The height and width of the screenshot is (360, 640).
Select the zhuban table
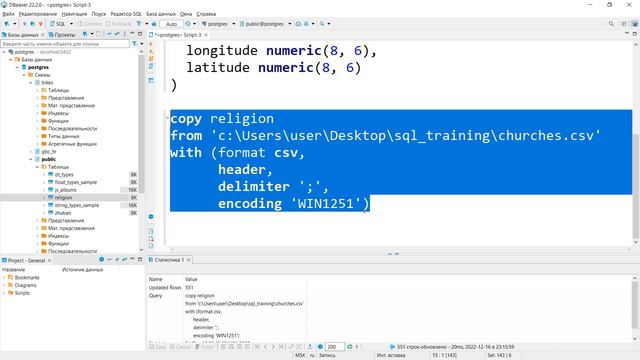[x=62, y=213]
